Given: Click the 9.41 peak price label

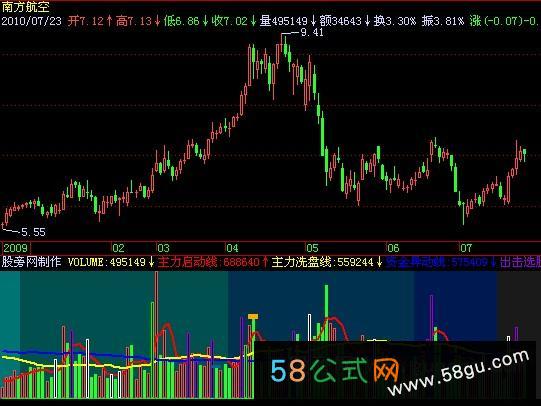Looking at the screenshot, I should click(312, 33).
